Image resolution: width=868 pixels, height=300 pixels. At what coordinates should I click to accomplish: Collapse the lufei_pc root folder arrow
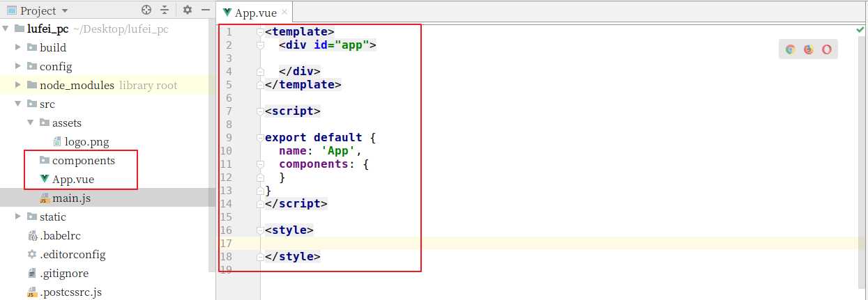click(6, 29)
